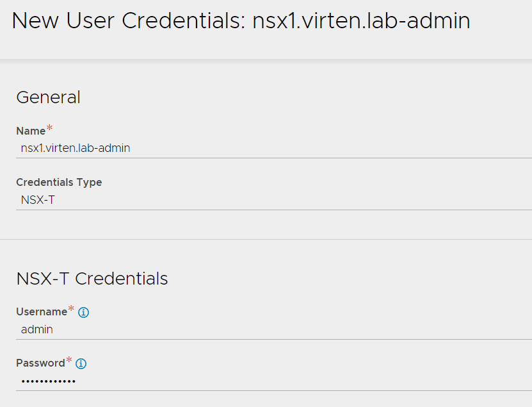Click the Credentials Type label
Screen dimensions: 532x407
coord(59,183)
